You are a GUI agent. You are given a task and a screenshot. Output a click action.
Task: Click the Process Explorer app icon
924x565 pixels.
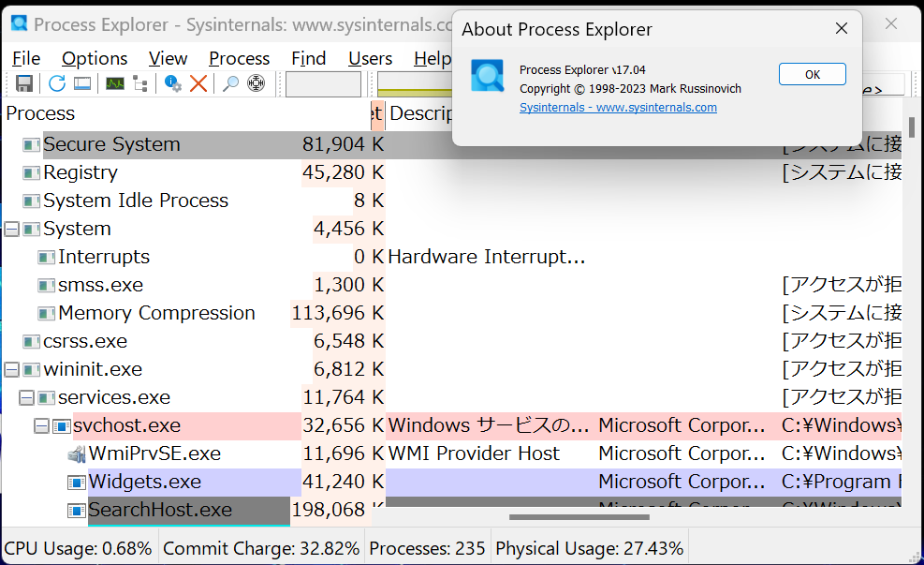click(x=19, y=23)
